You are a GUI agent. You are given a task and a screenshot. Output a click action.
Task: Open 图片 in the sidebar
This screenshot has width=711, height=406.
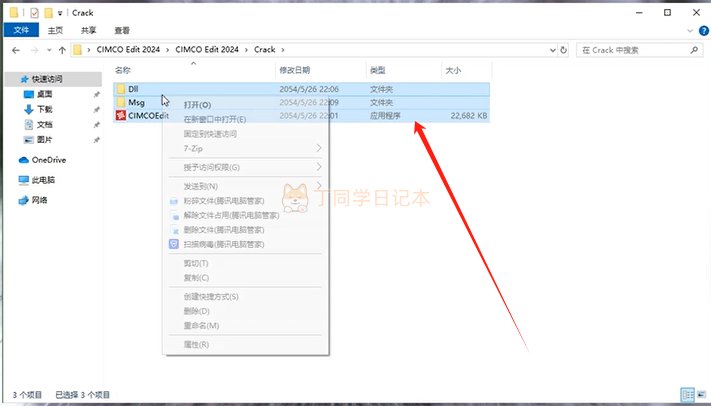point(44,140)
